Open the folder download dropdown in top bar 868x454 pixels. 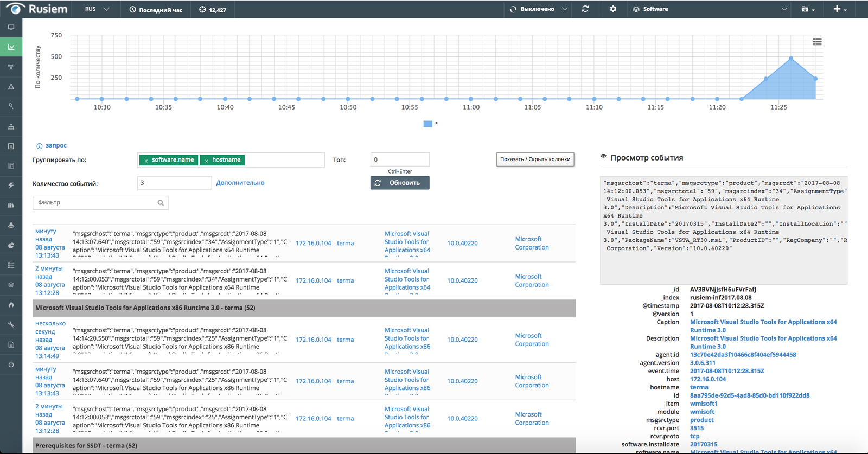(808, 9)
